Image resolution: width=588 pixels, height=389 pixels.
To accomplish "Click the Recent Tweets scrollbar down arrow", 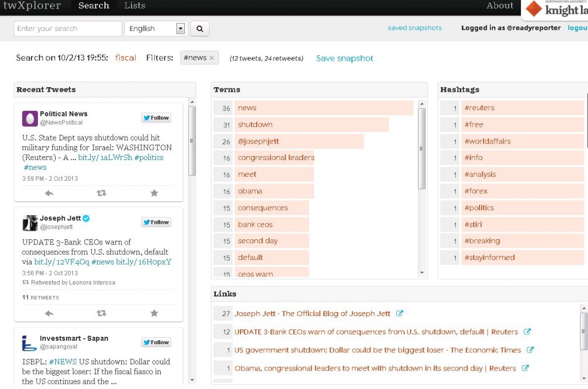I will [192, 380].
